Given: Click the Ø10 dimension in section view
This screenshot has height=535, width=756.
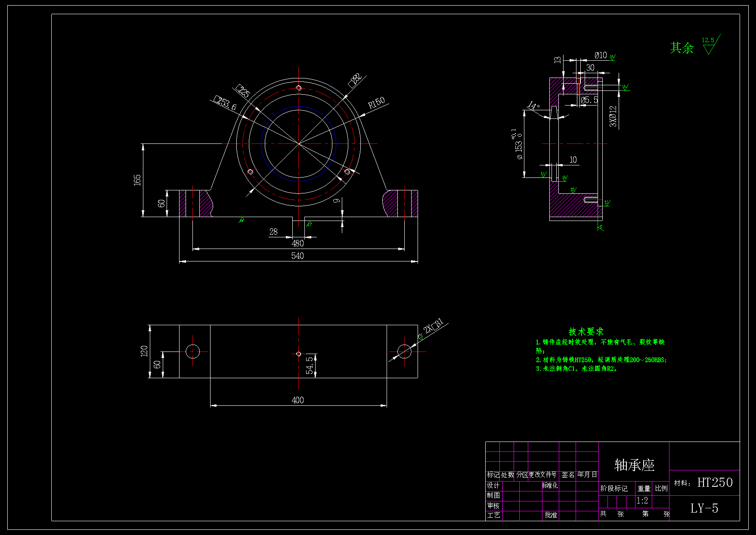Looking at the screenshot, I should tap(601, 55).
